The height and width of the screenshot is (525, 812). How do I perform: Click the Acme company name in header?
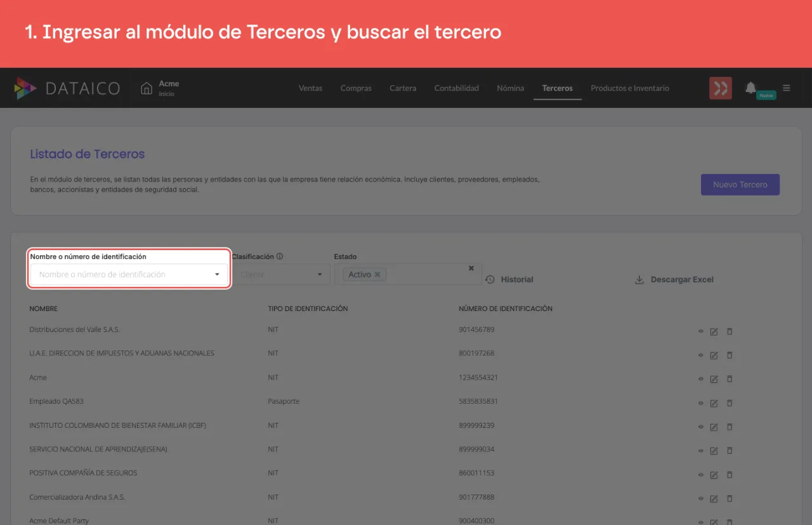click(169, 84)
